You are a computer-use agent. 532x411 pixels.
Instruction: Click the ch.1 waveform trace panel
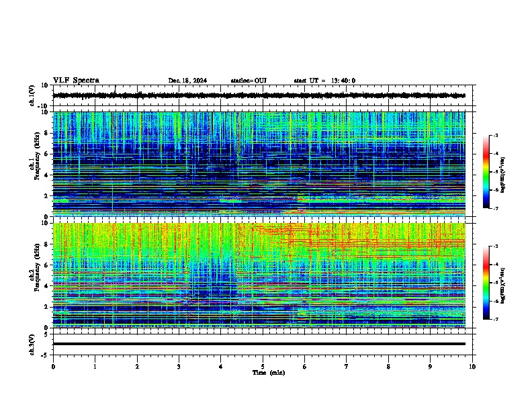(x=263, y=95)
